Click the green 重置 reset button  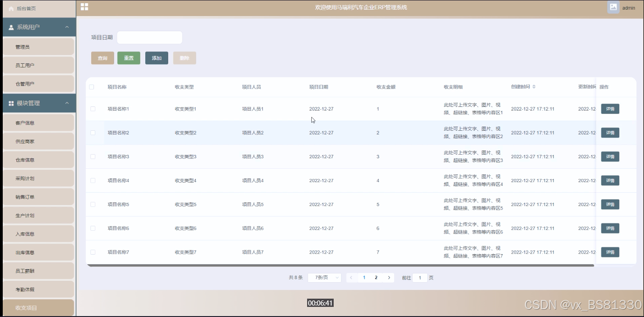coord(129,58)
